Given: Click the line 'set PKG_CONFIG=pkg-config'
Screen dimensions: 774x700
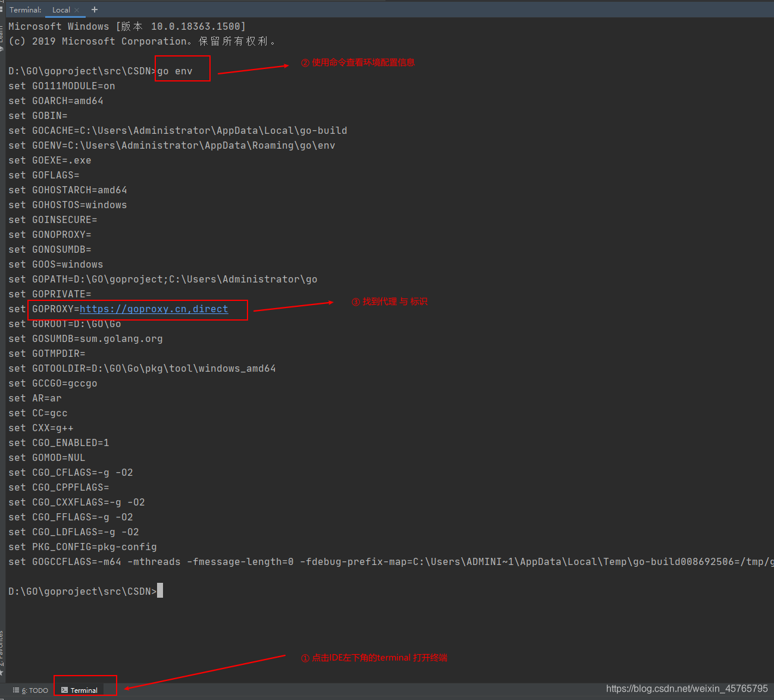Looking at the screenshot, I should (83, 547).
